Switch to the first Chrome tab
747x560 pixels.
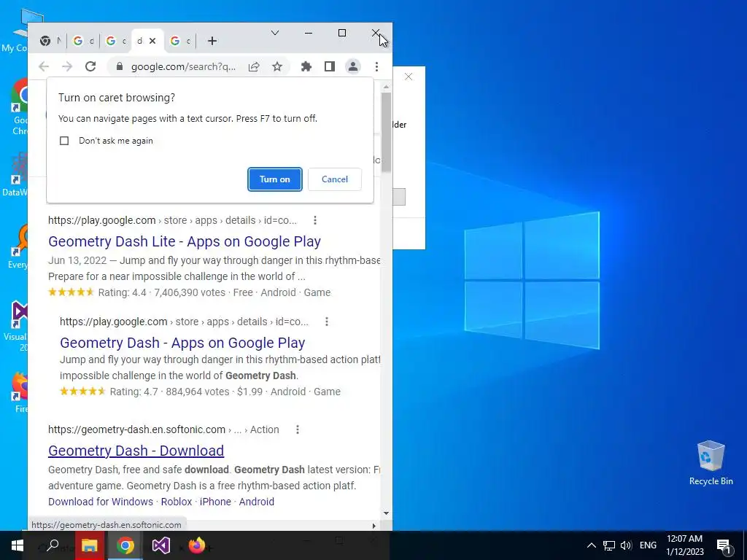(x=51, y=41)
